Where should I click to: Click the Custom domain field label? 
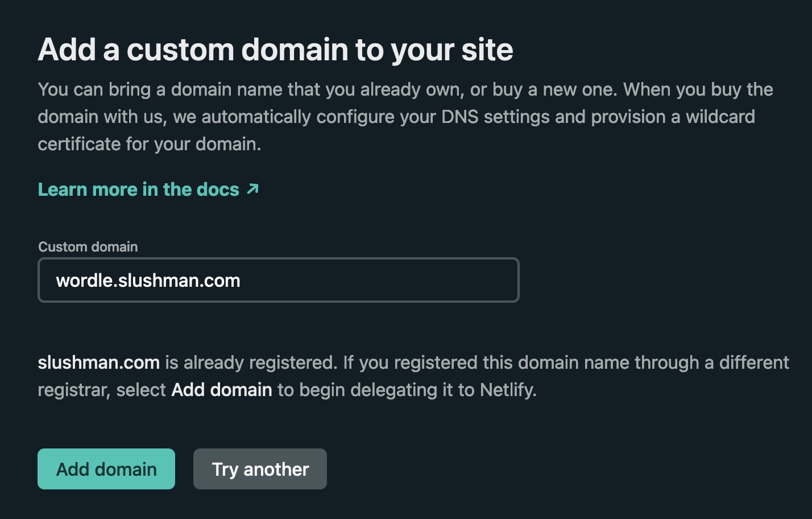tap(88, 246)
